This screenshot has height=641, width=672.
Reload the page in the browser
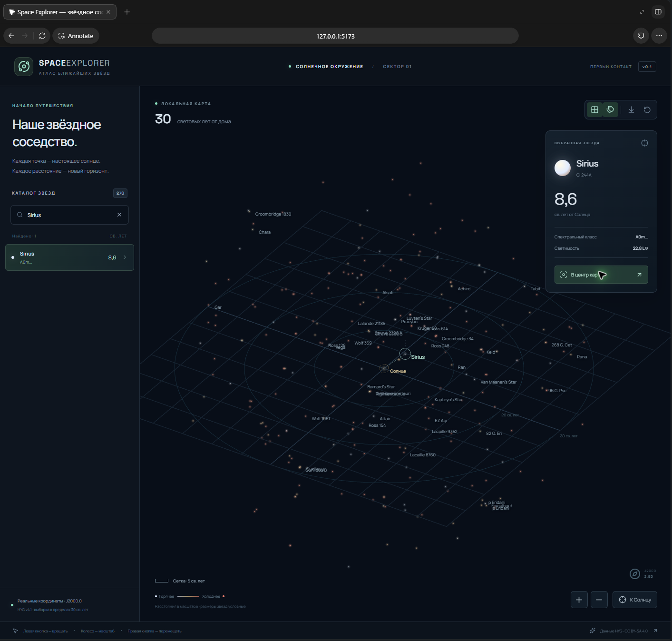[x=42, y=36]
